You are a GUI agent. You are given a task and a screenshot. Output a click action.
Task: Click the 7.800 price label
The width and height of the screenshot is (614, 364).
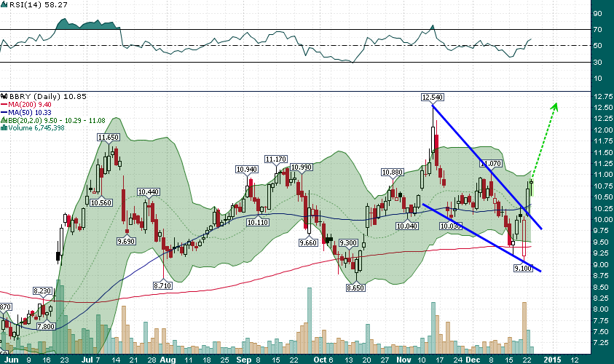pos(46,326)
